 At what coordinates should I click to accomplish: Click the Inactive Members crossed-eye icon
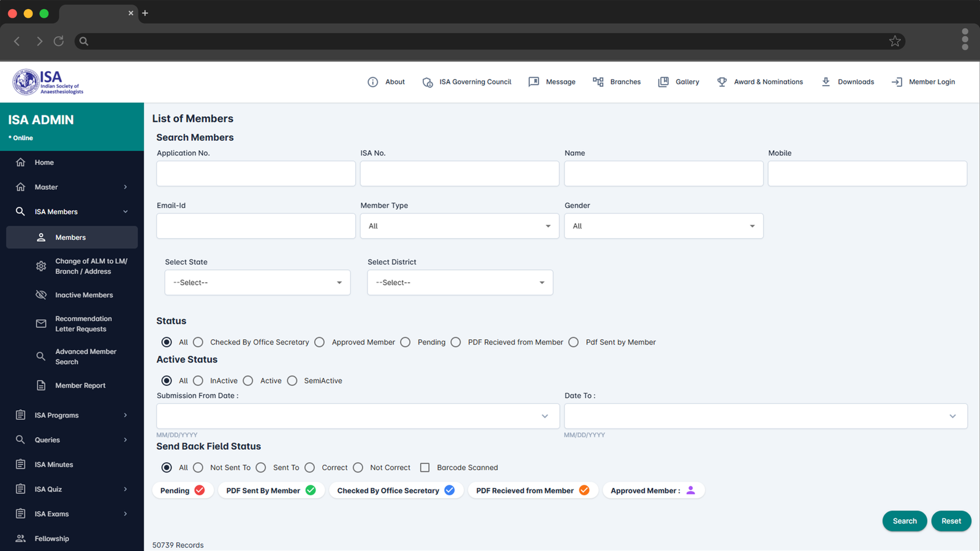click(x=41, y=295)
